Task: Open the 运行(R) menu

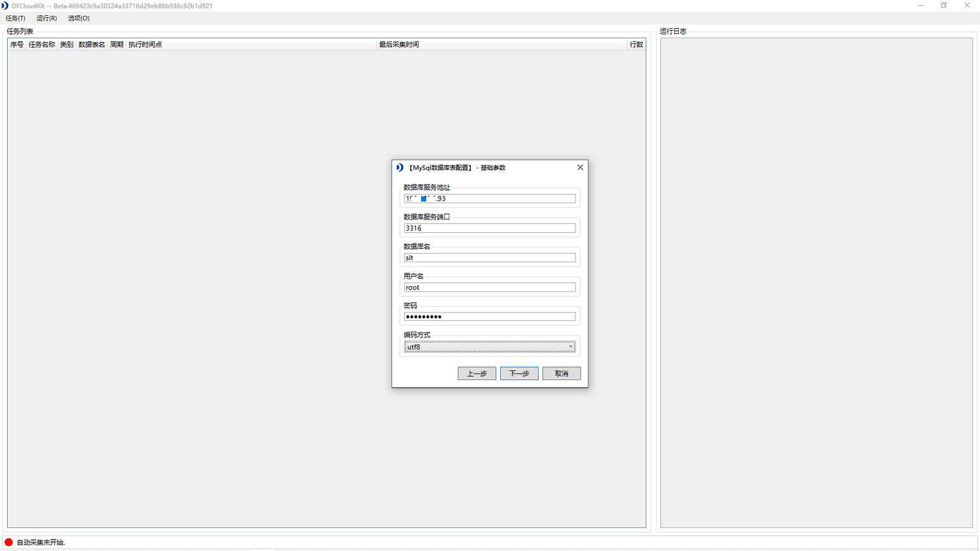Action: click(47, 18)
